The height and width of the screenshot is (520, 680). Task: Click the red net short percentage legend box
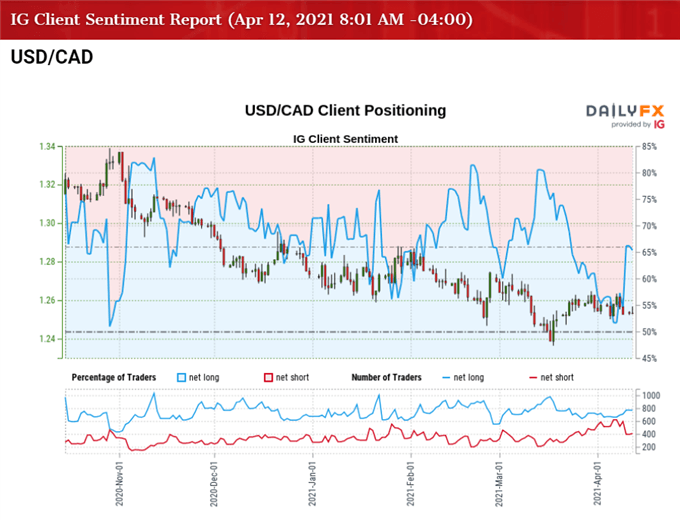(x=268, y=378)
